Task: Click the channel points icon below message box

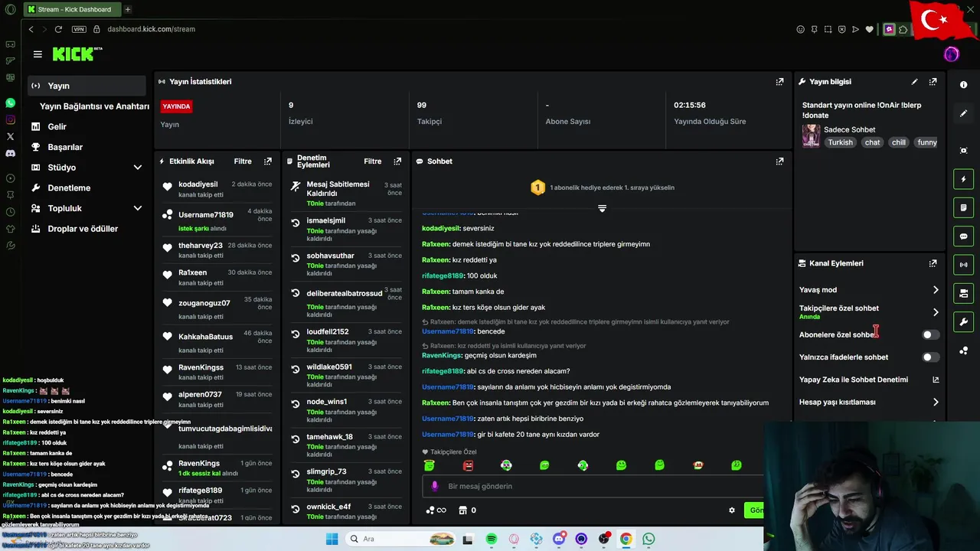Action: pos(430,510)
